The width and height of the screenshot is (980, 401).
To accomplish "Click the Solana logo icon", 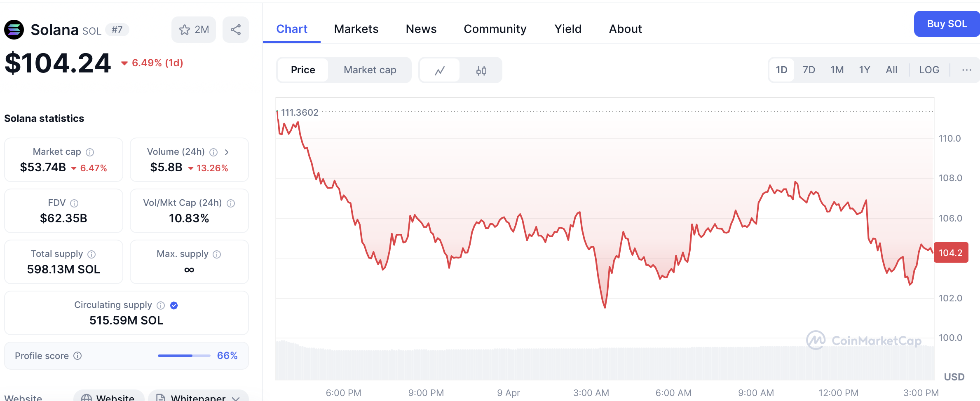I will tap(14, 30).
